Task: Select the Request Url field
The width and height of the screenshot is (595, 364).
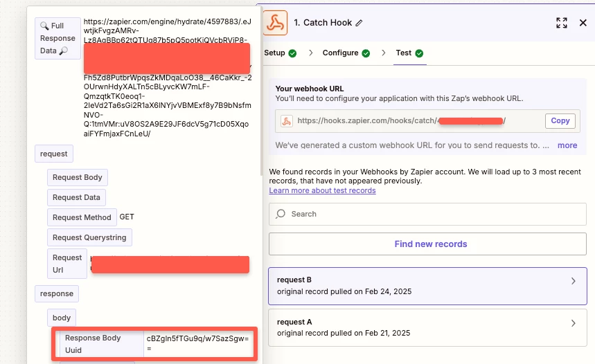Action: pos(67,264)
